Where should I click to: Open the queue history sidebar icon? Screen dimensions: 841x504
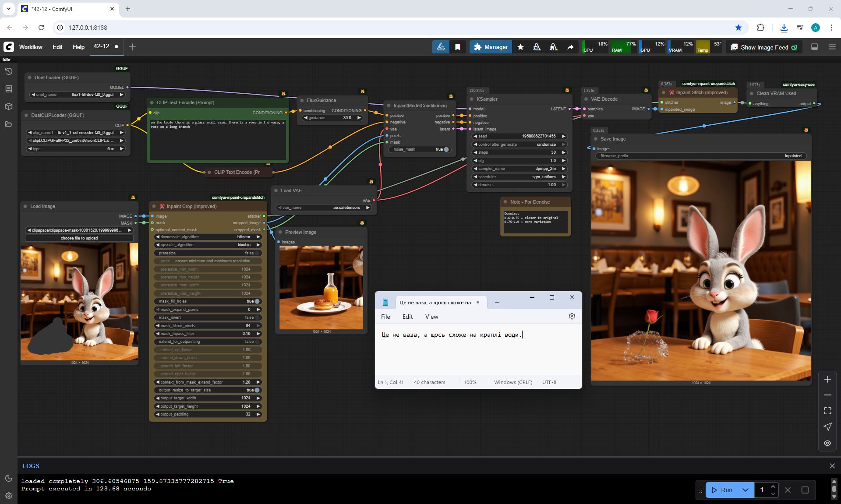point(9,71)
